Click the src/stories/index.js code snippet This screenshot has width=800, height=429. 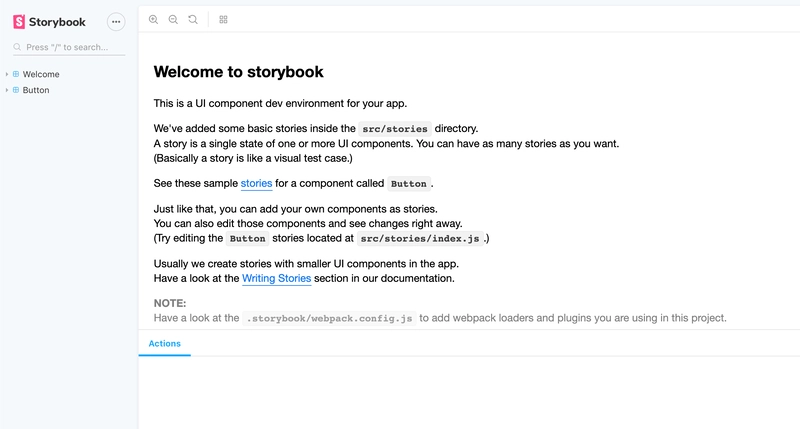click(x=420, y=238)
